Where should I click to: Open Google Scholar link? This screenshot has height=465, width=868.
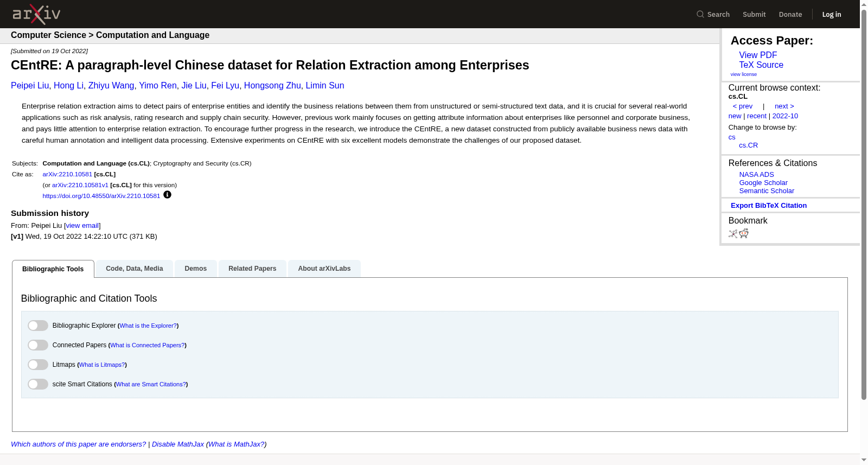pos(763,183)
